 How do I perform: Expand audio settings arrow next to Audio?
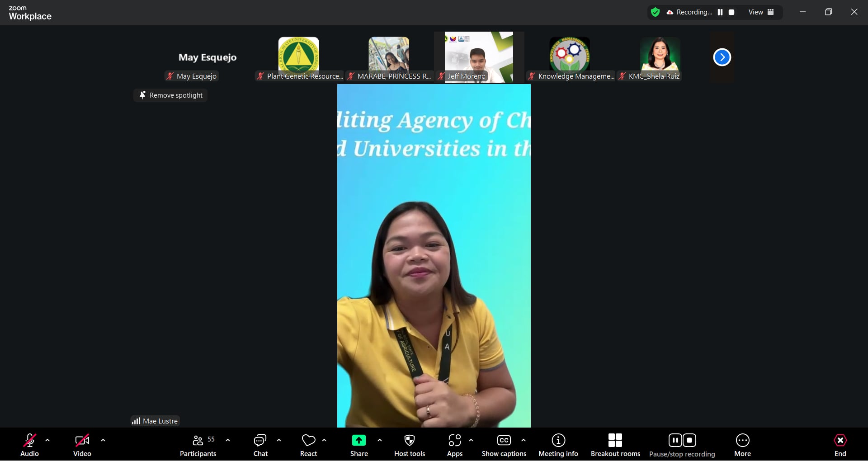tap(47, 440)
